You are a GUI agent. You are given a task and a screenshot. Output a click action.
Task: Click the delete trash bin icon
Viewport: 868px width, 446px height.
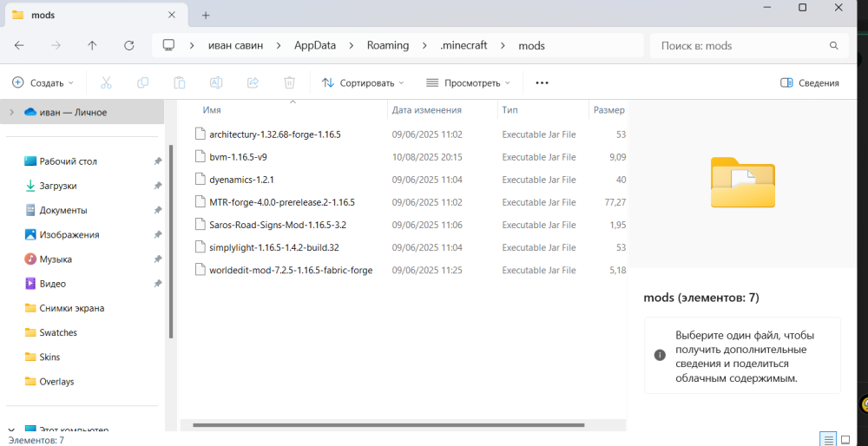point(289,83)
